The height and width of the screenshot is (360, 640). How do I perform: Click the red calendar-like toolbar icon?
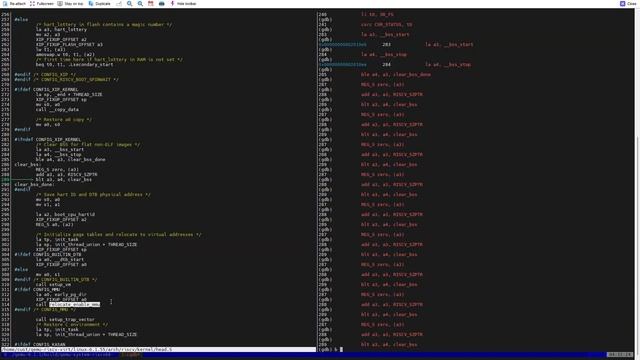coord(151,3)
